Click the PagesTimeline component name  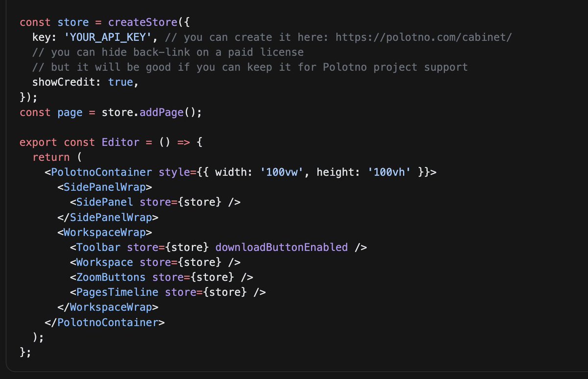pyautogui.click(x=115, y=292)
